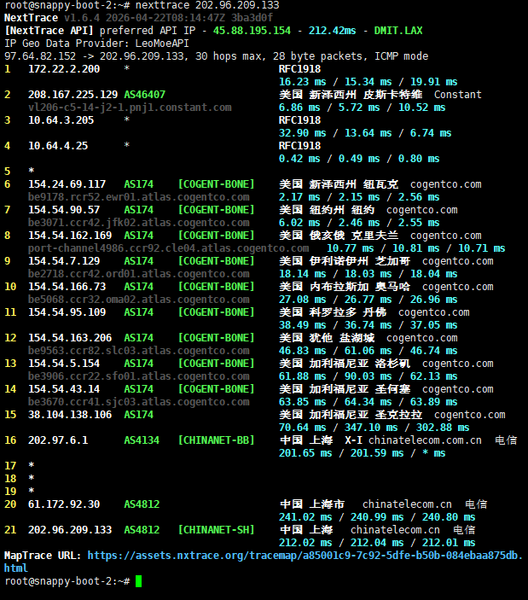Screen dimensions: 528x600
Task: Click hostname vl206-c5-14-j2-1.pnj1.constant.com
Action: point(130,108)
